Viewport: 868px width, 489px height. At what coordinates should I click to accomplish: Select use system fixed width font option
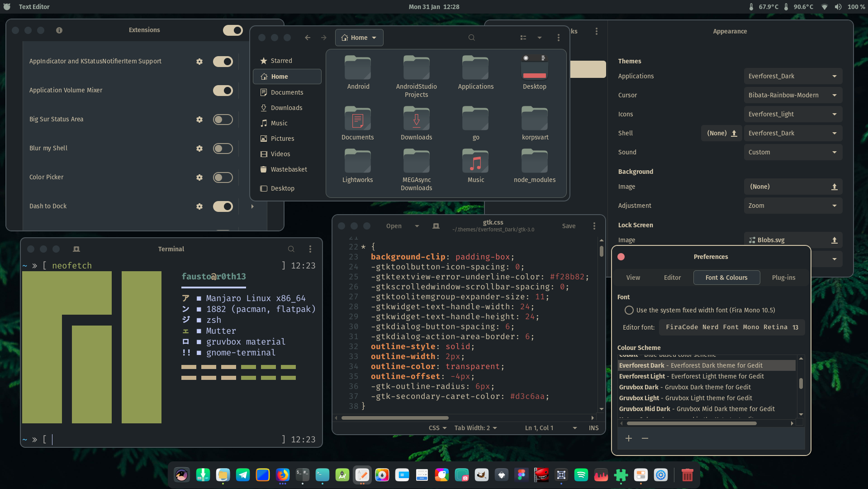click(629, 310)
